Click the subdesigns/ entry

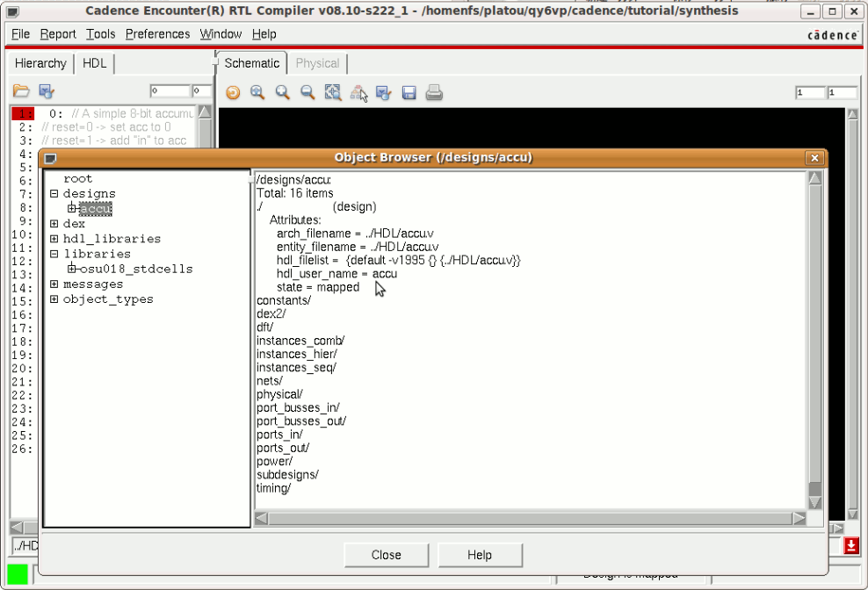click(287, 475)
